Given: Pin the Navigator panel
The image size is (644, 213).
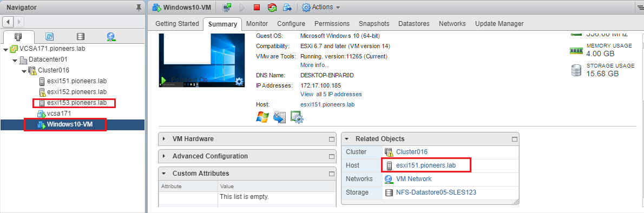Looking at the screenshot, I should 139,7.
